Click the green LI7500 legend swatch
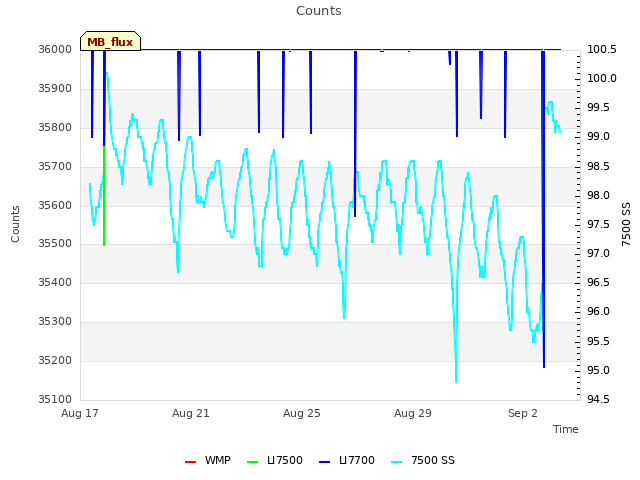The height and width of the screenshot is (480, 640). click(x=253, y=462)
